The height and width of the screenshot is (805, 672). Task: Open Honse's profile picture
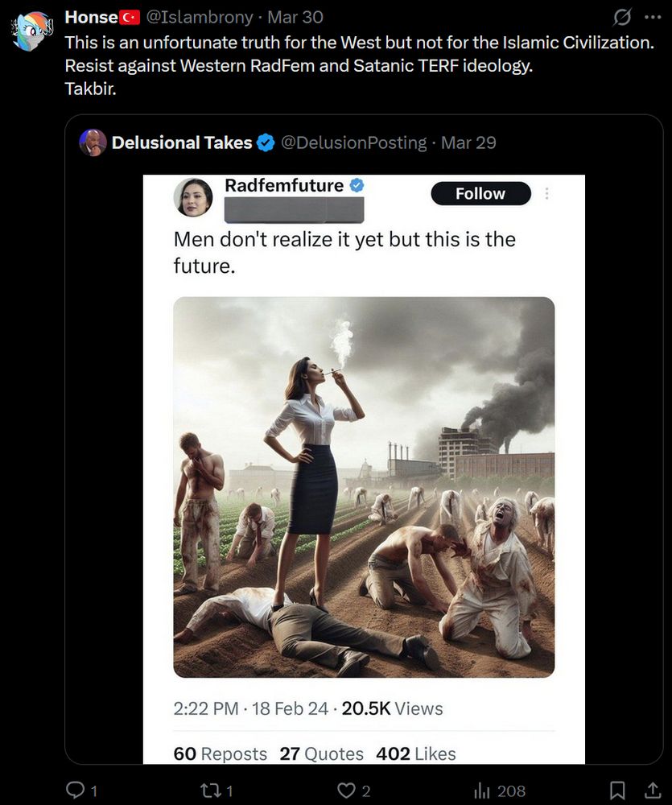pos(32,32)
